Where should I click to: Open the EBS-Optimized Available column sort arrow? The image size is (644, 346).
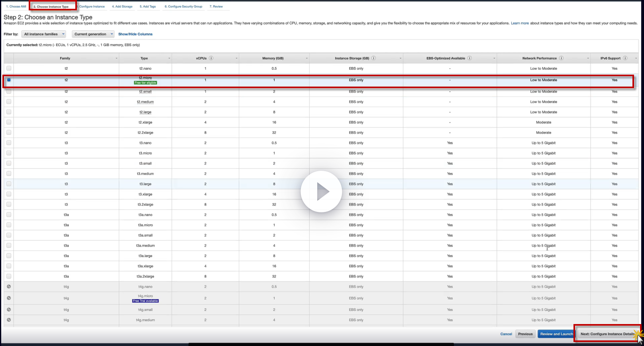(494, 59)
